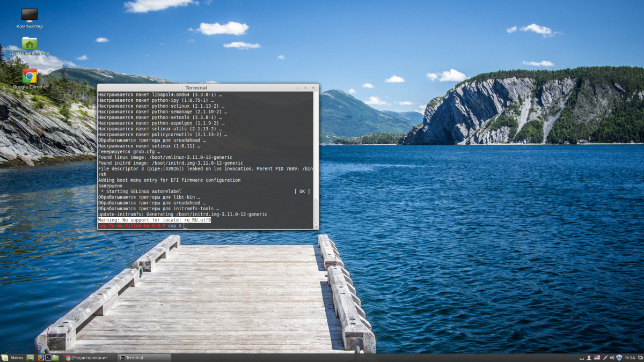The image size is (644, 362).
Task: Click the terminal launcher icon in the panel
Action: point(48,358)
